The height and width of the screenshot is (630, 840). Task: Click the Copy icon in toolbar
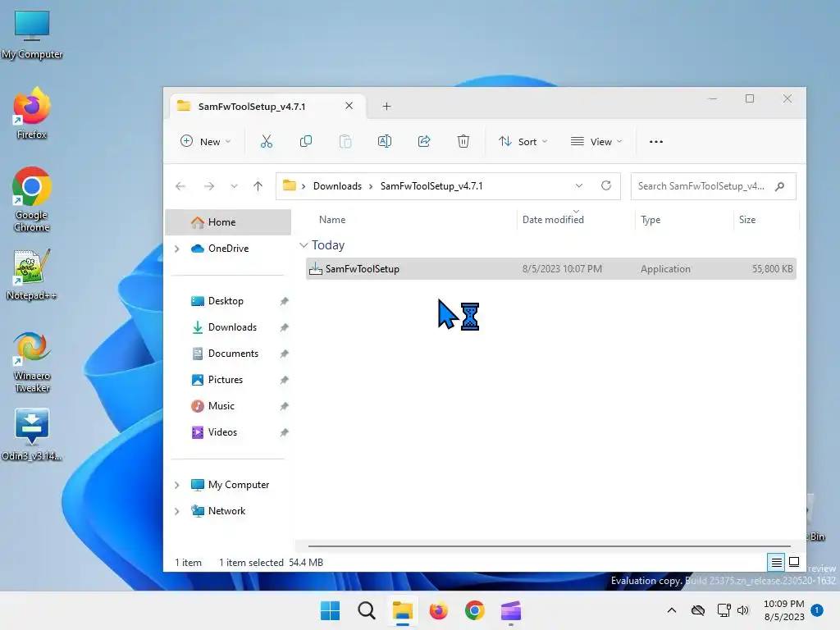[306, 141]
